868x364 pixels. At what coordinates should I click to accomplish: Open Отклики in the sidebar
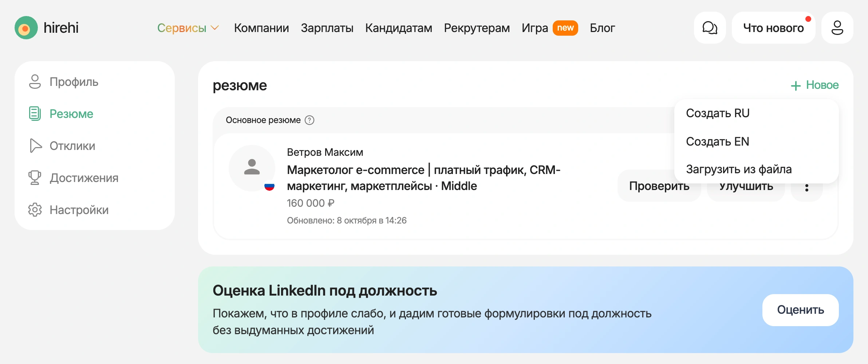click(72, 146)
